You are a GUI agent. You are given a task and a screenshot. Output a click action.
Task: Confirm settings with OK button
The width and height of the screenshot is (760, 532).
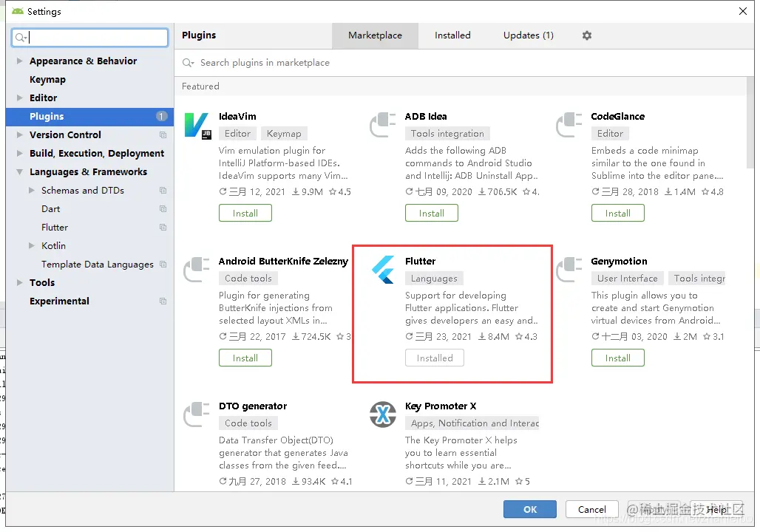pyautogui.click(x=530, y=509)
